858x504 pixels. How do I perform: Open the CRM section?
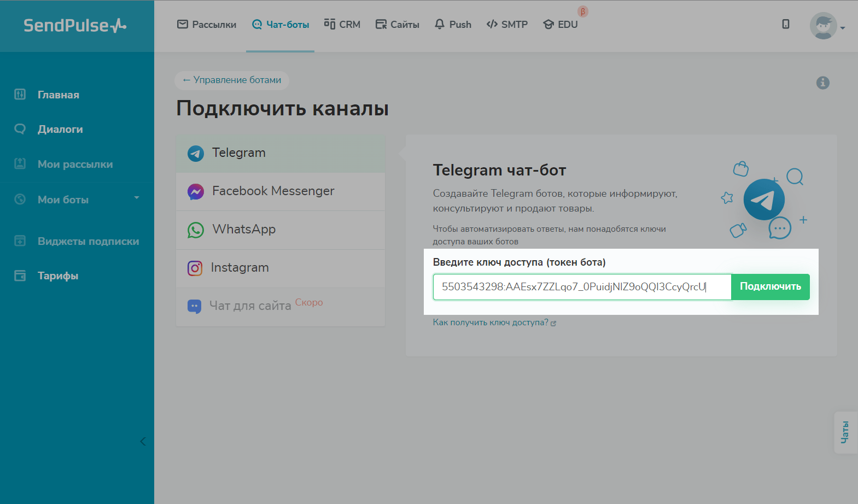[x=342, y=25]
